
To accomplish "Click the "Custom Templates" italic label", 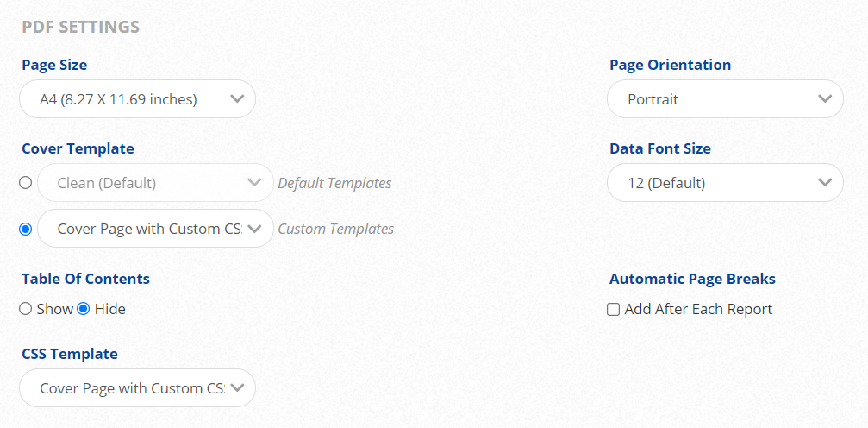I will tap(335, 229).
